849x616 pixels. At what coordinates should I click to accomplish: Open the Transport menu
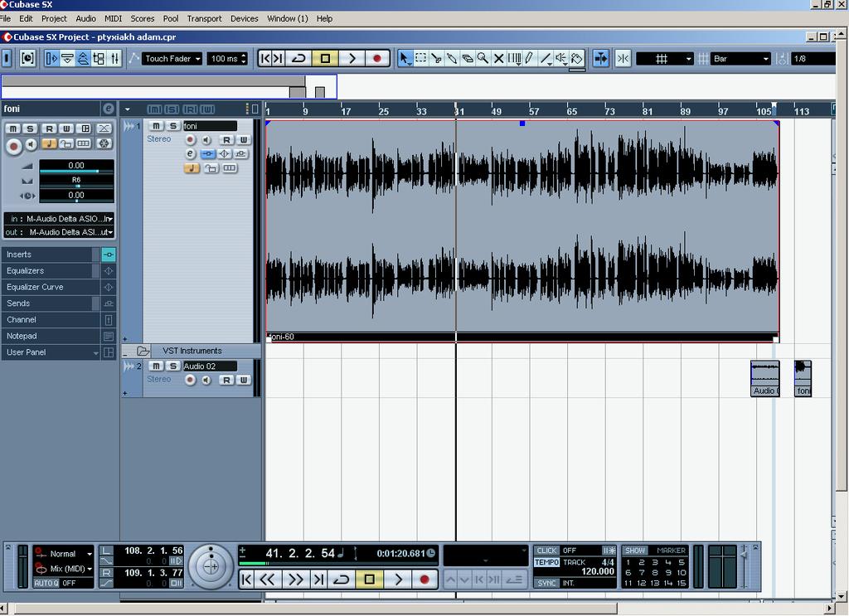pyautogui.click(x=204, y=18)
